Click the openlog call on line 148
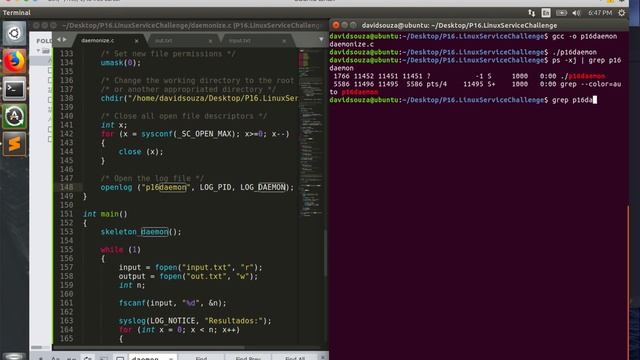640x360 pixels. click(x=197, y=187)
